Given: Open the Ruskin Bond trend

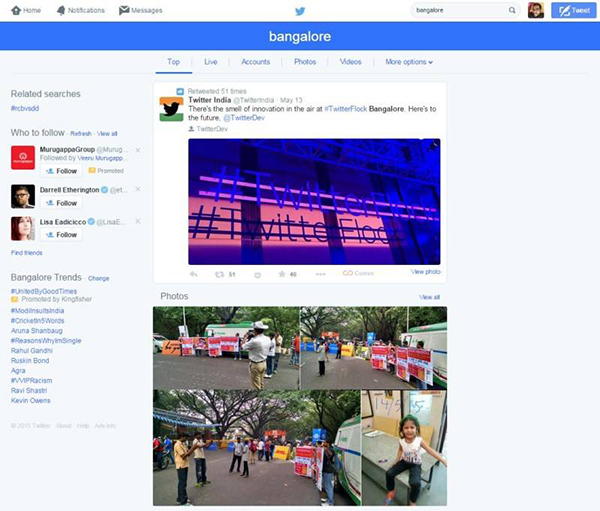Looking at the screenshot, I should pyautogui.click(x=30, y=360).
